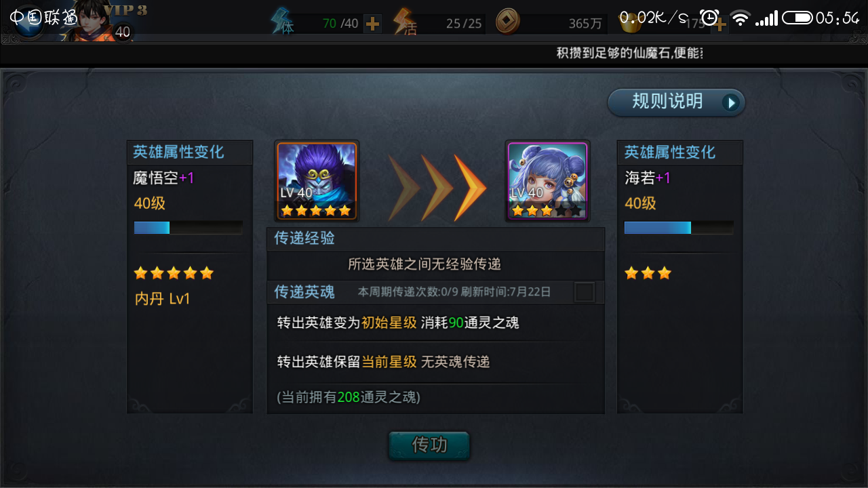Tap the orange transfer direction arrows
Image resolution: width=868 pixels, height=488 pixels.
tap(437, 188)
